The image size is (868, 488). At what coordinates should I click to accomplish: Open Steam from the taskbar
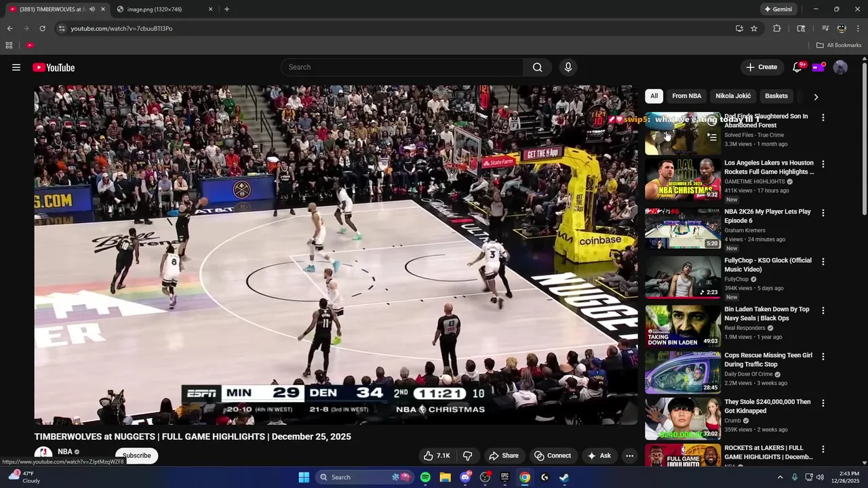564,477
